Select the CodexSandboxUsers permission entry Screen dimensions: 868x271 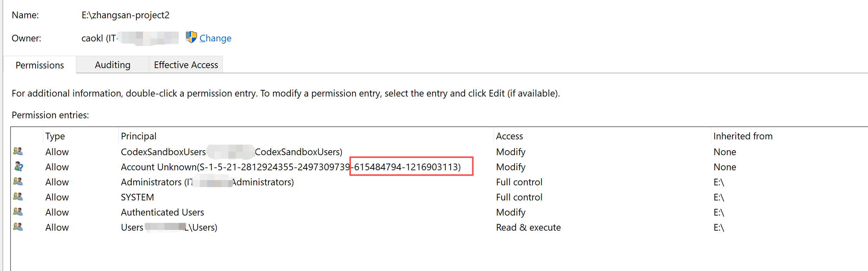(x=439, y=152)
